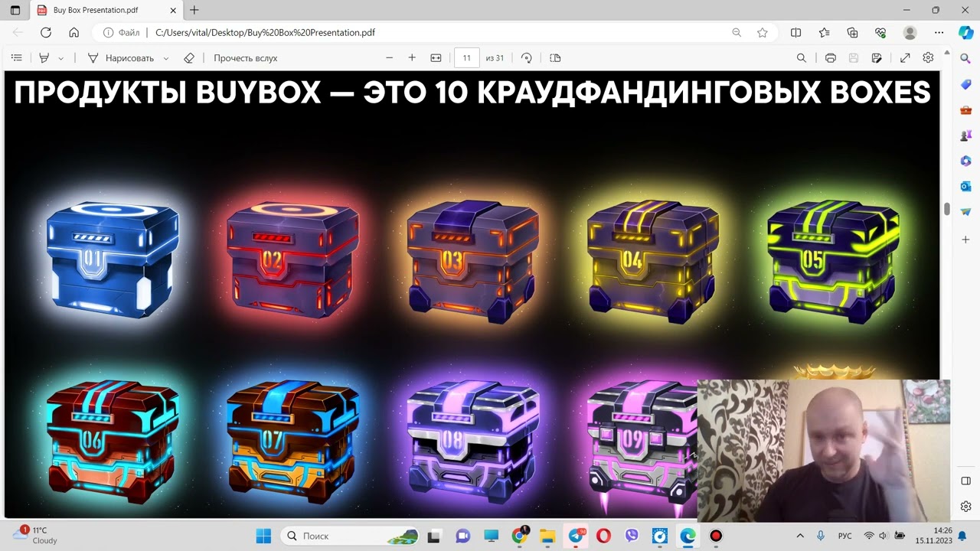Image resolution: width=980 pixels, height=551 pixels.
Task: Open Browser essentials heart icon
Action: 880,32
